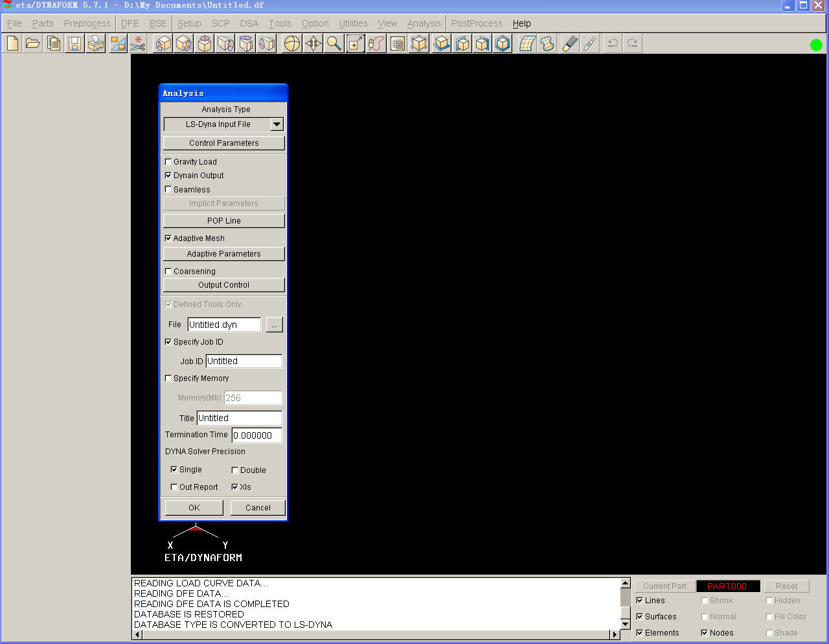Open Adaptive Parameters settings
Viewport: 829px width, 644px height.
224,254
